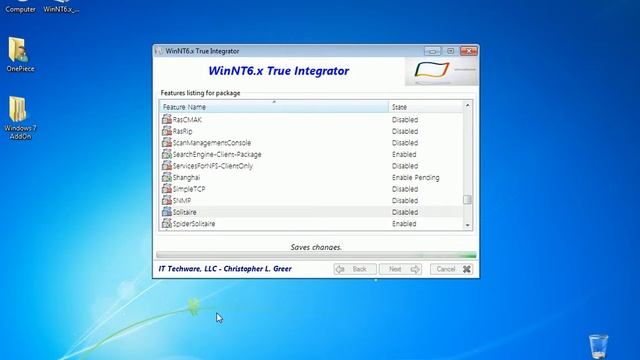Screen dimensions: 640x360
Task: Click the ServicesForNFS-ClientOnly feature icon
Action: click(x=167, y=166)
